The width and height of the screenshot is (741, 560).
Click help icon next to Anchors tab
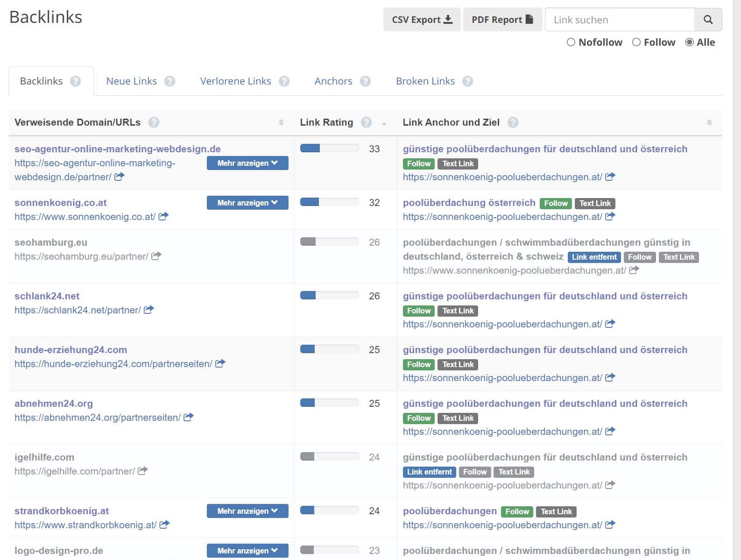(365, 81)
